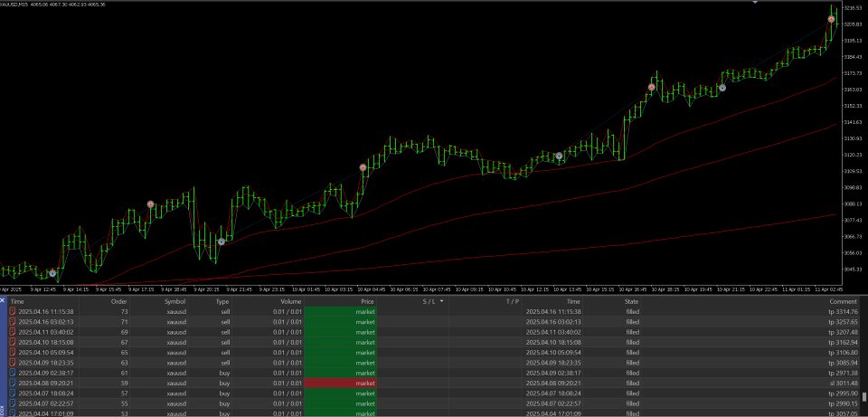The width and height of the screenshot is (868, 417).
Task: Click the sell order icon for order 71
Action: [x=13, y=322]
